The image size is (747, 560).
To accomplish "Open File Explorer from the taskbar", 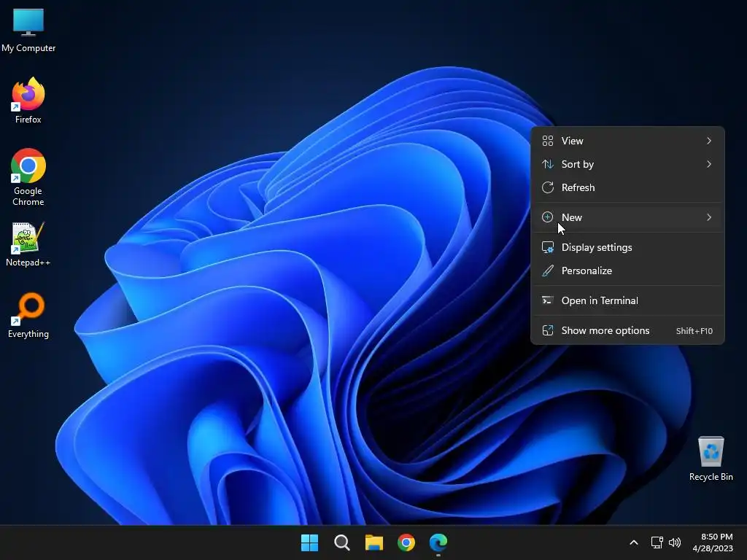I will point(374,542).
